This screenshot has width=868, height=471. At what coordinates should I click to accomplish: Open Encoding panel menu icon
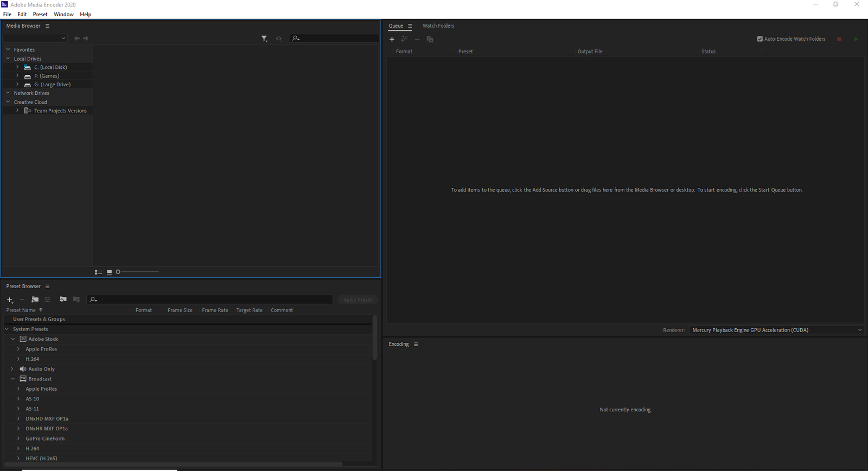click(416, 345)
